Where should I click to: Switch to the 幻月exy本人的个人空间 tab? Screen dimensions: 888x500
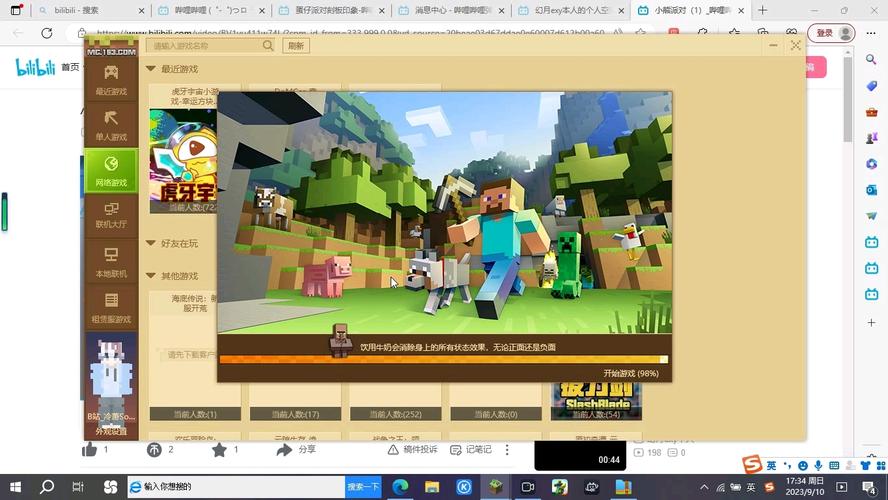(572, 10)
